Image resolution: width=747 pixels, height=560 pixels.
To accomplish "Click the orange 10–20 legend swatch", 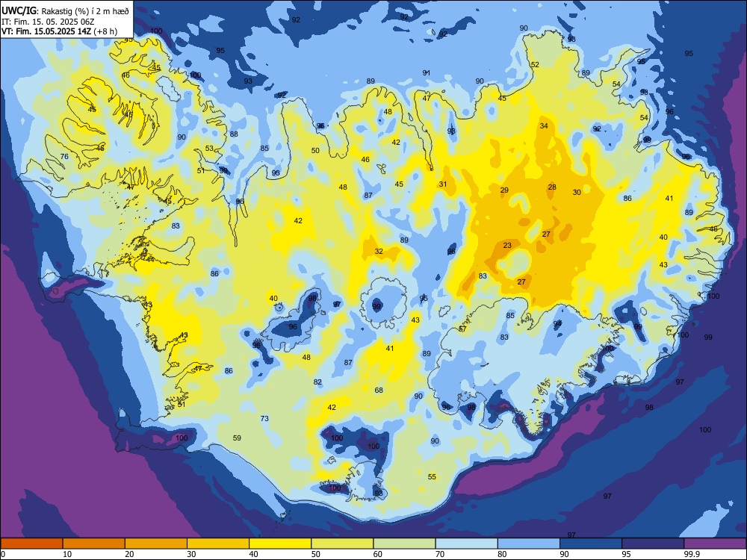I will 94,544.
